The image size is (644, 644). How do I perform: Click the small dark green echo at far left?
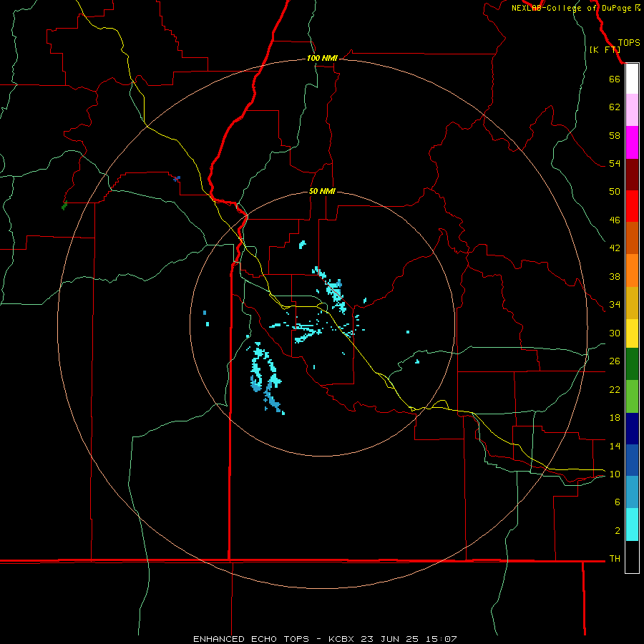pyautogui.click(x=64, y=205)
